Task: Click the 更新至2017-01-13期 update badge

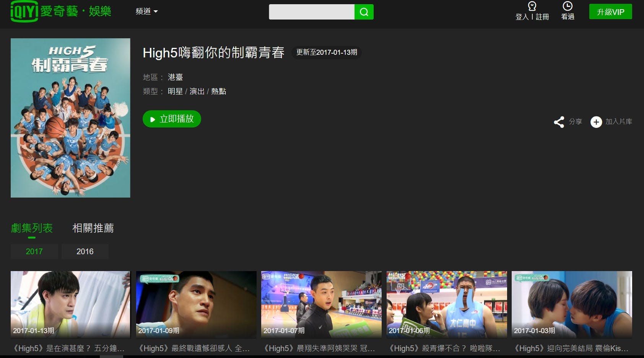Action: [327, 52]
